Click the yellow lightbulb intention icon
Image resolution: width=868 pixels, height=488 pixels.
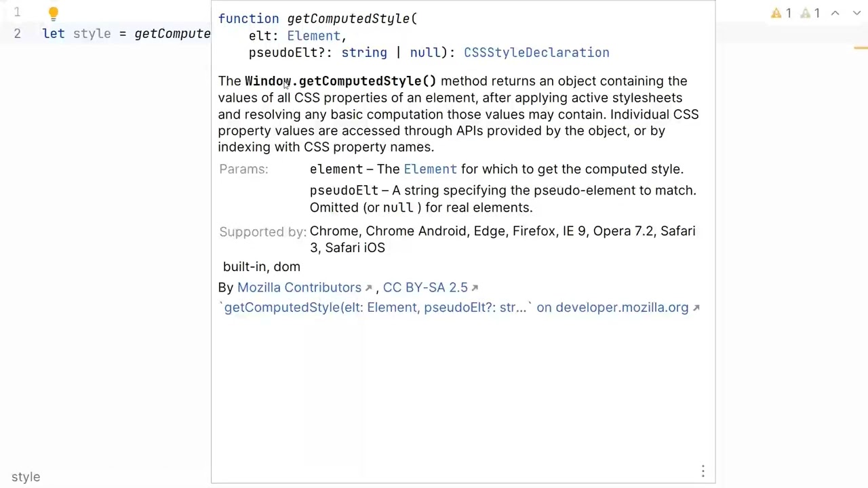coord(54,13)
